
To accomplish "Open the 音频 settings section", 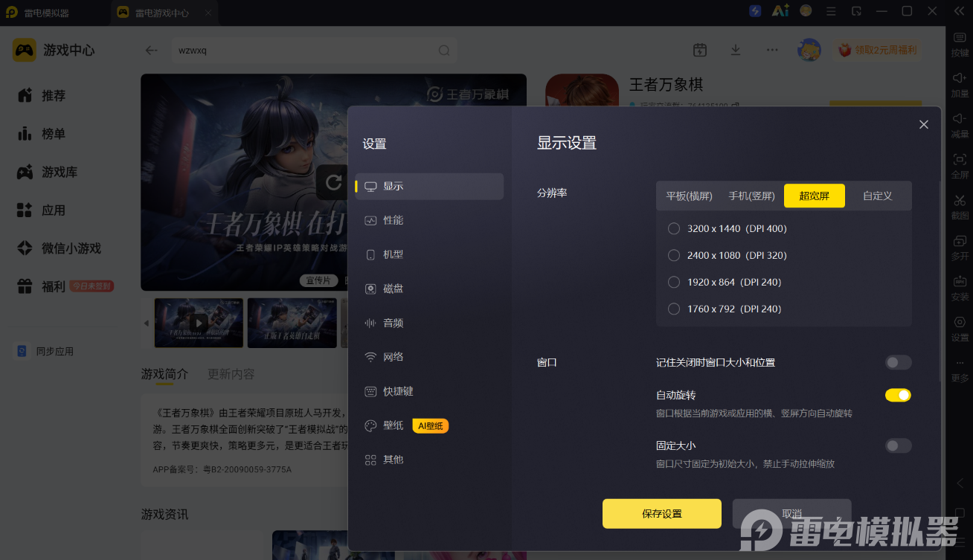I will tap(430, 323).
